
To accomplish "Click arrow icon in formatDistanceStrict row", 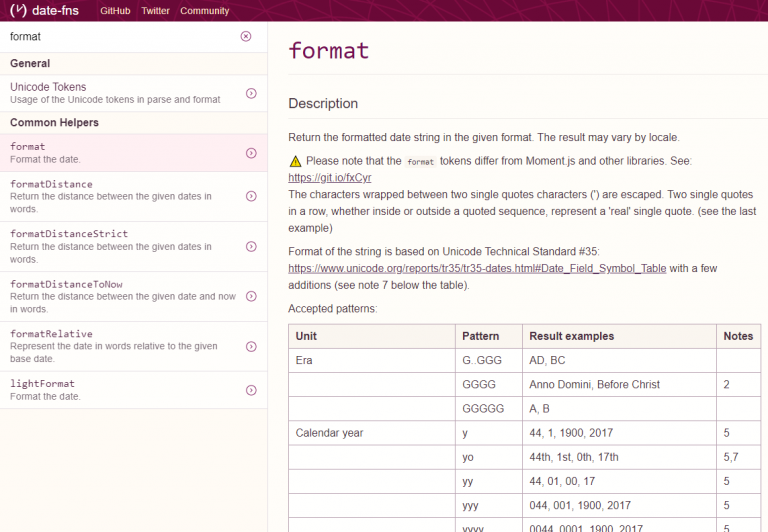I will [251, 246].
